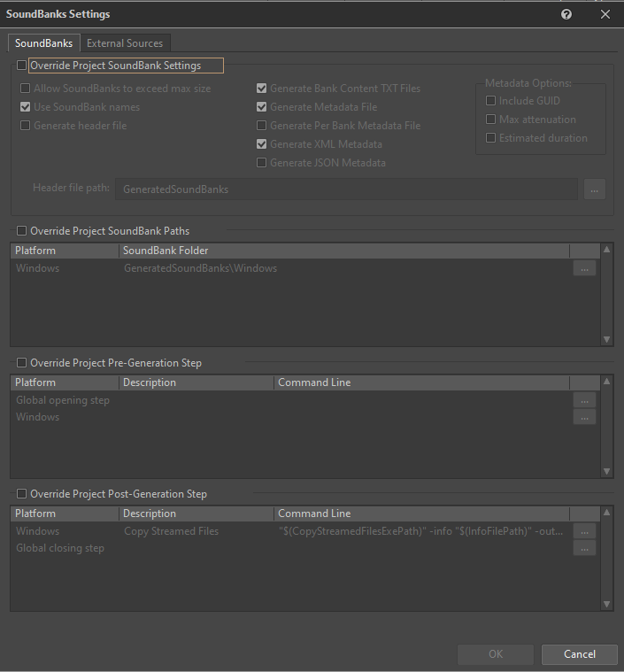624x672 pixels.
Task: Toggle Generate Bank Content TXT Files
Action: [261, 89]
